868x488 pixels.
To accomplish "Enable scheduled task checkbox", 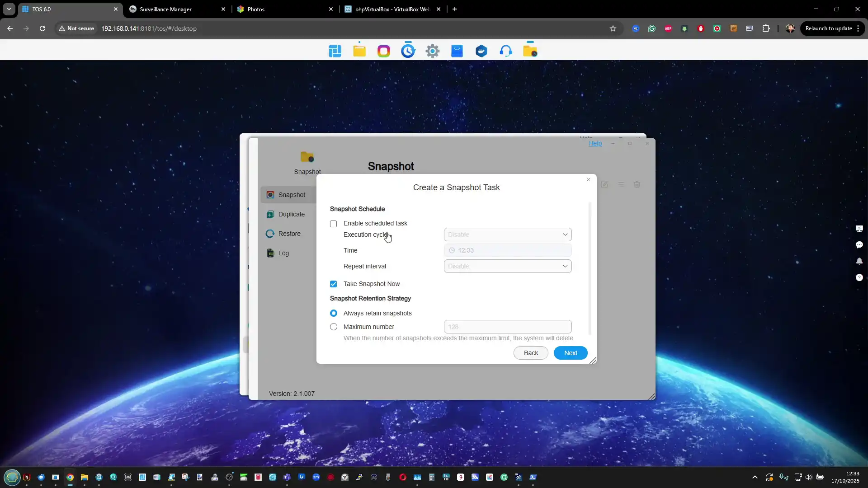I will pos(334,224).
